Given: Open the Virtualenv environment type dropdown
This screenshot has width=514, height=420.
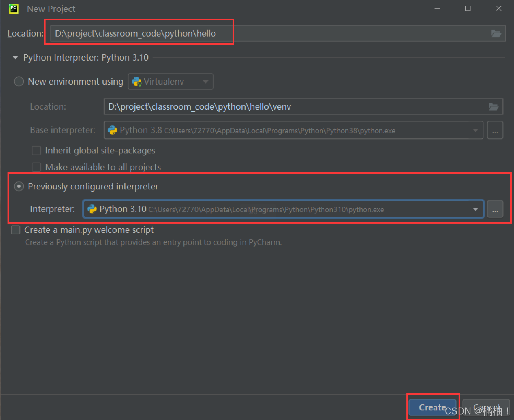Looking at the screenshot, I should point(171,82).
